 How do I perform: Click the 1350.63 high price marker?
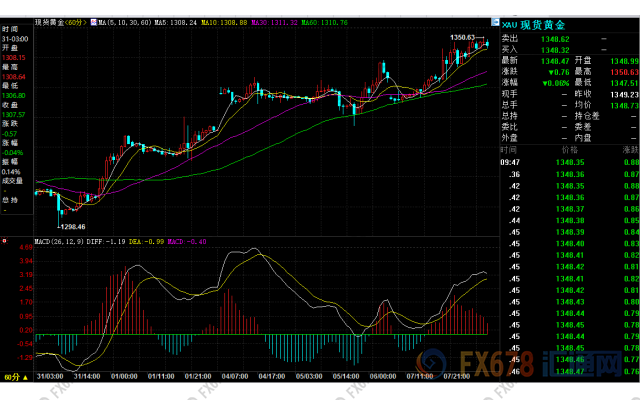pos(461,37)
